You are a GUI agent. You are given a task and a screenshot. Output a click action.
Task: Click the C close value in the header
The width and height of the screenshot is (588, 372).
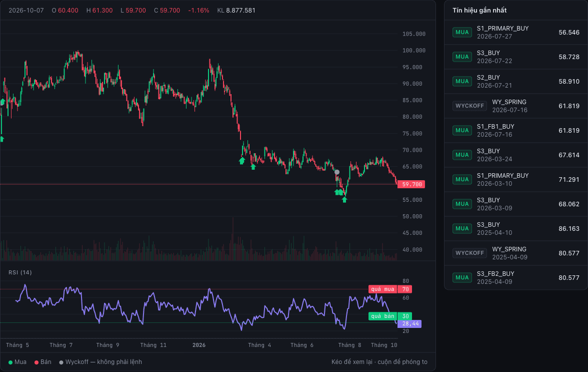tap(170, 11)
